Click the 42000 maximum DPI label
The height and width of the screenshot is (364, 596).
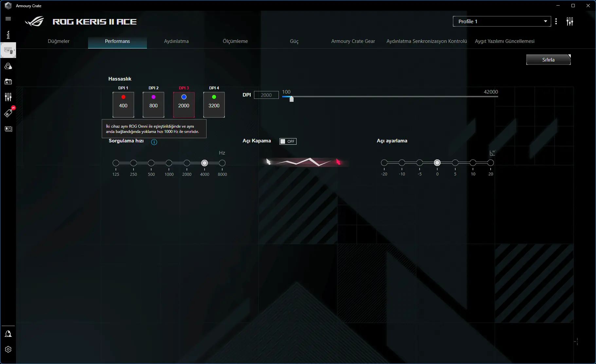pyautogui.click(x=491, y=92)
